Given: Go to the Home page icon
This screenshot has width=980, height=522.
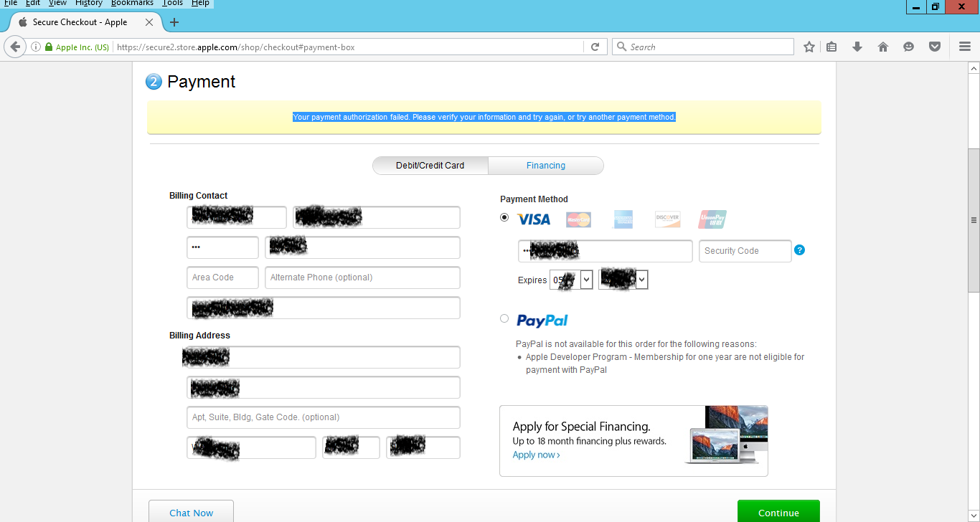Looking at the screenshot, I should (x=883, y=47).
